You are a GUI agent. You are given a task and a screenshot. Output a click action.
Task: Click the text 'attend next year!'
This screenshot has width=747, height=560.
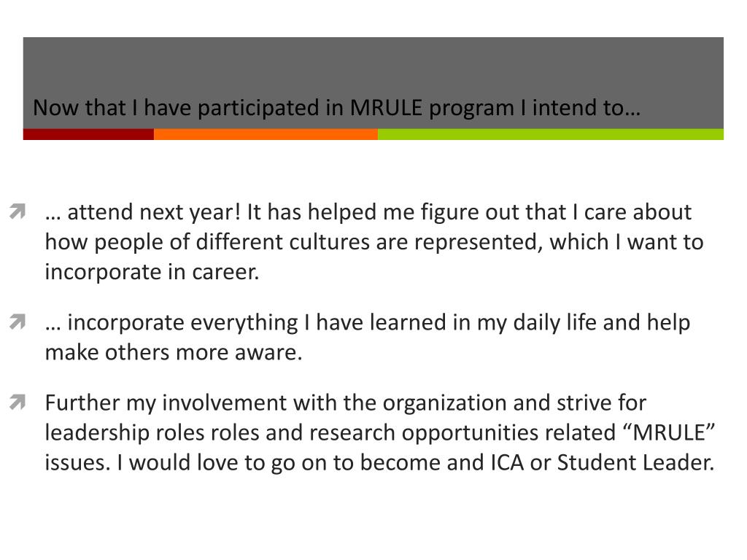click(x=154, y=212)
